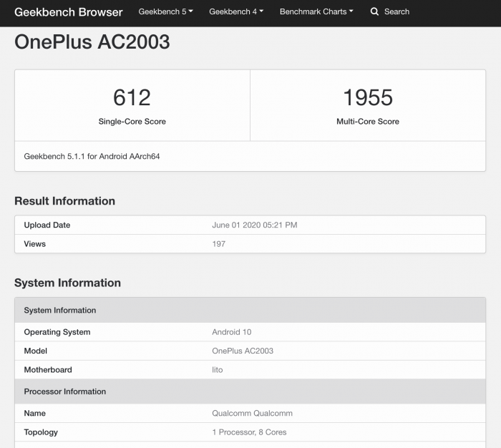Click the Single-Core Score label
The height and width of the screenshot is (448, 501).
(x=132, y=122)
